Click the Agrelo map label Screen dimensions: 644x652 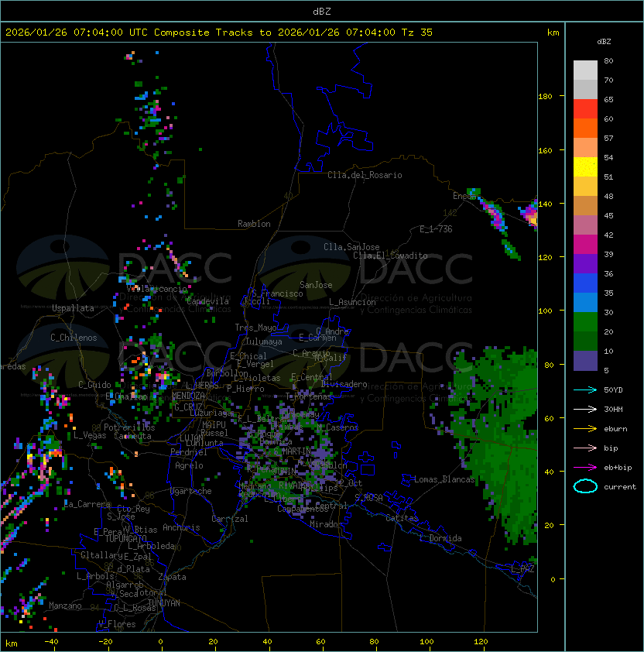[189, 465]
